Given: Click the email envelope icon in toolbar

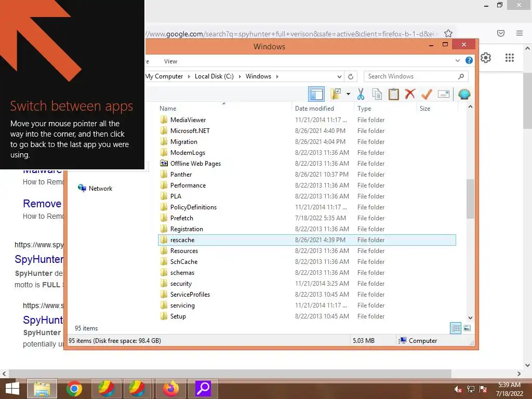Looking at the screenshot, I should tap(444, 94).
